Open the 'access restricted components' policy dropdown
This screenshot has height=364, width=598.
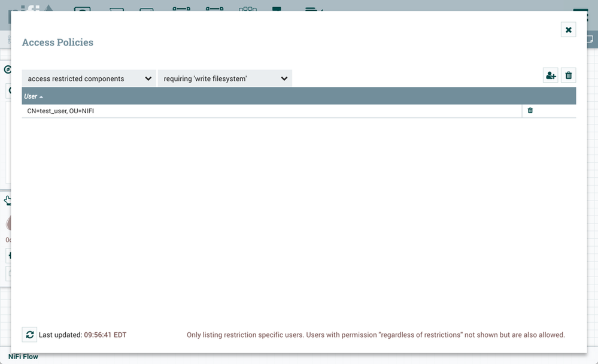pyautogui.click(x=89, y=78)
